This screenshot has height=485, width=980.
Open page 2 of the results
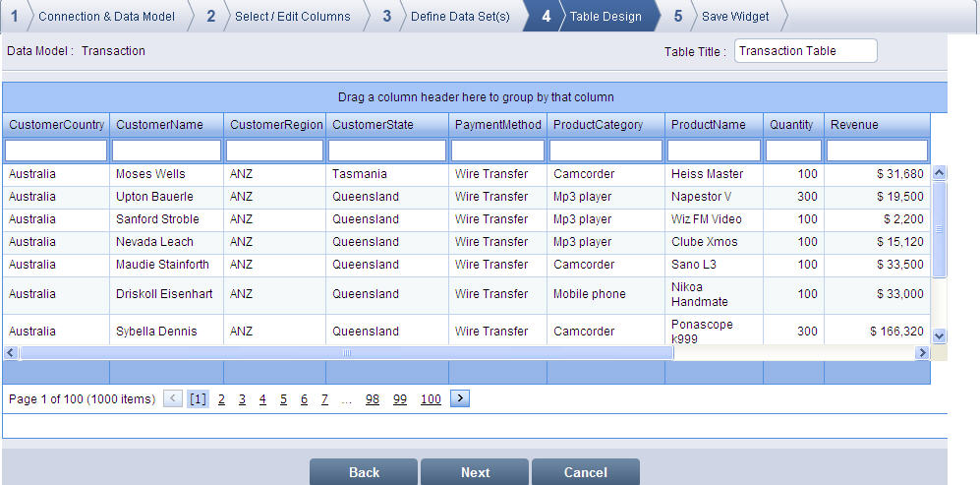221,399
